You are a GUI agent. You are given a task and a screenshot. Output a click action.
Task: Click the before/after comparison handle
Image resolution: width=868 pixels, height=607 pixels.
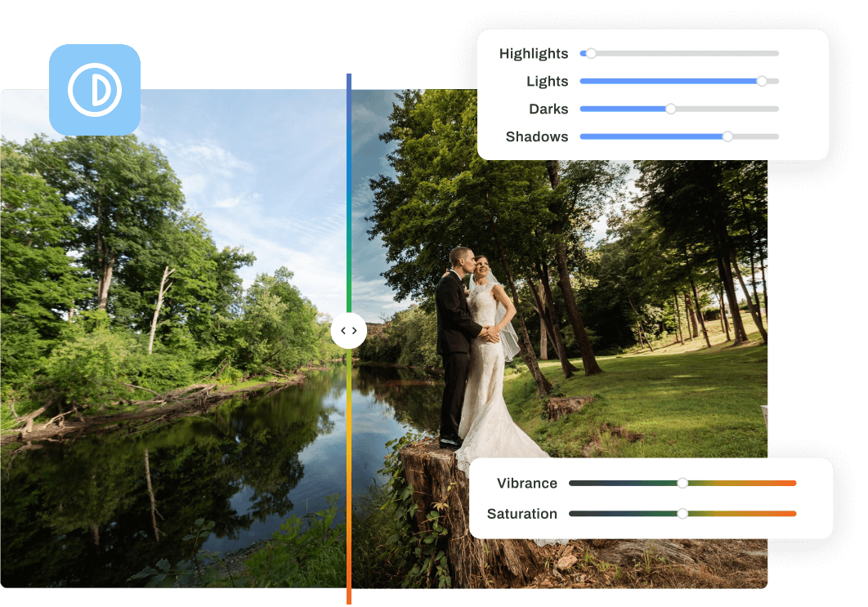(x=349, y=331)
